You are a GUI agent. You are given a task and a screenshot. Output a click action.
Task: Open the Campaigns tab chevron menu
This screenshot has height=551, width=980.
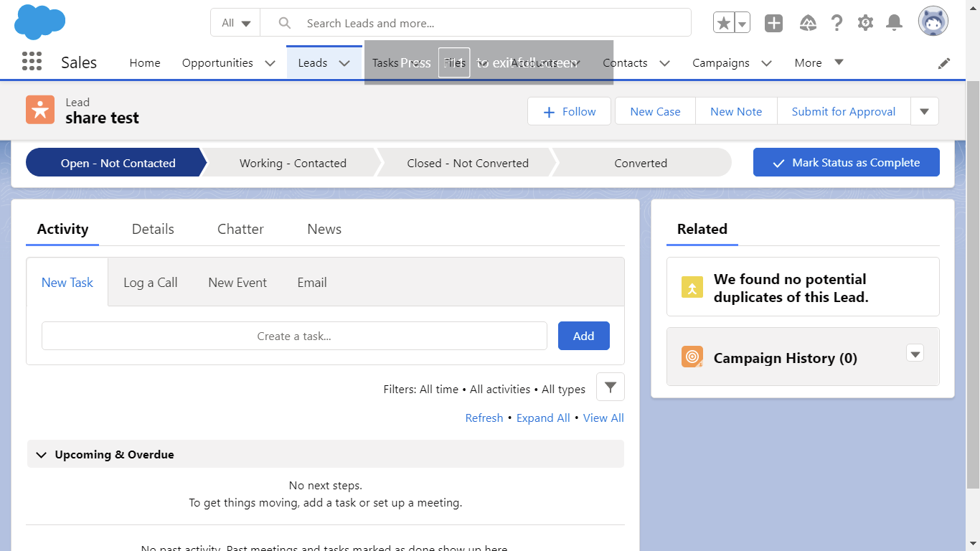coord(766,63)
